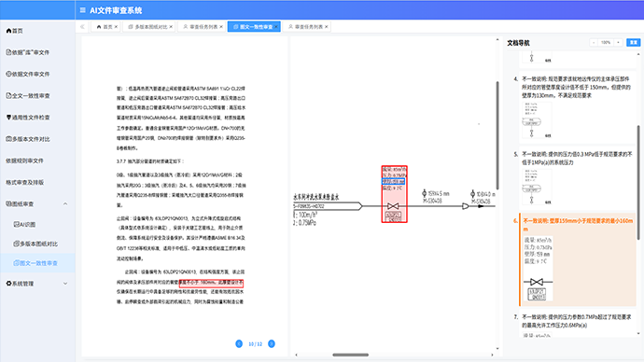644x362 pixels.
Task: Click the gear icon next to 系统管理
Action: [x=8, y=284]
